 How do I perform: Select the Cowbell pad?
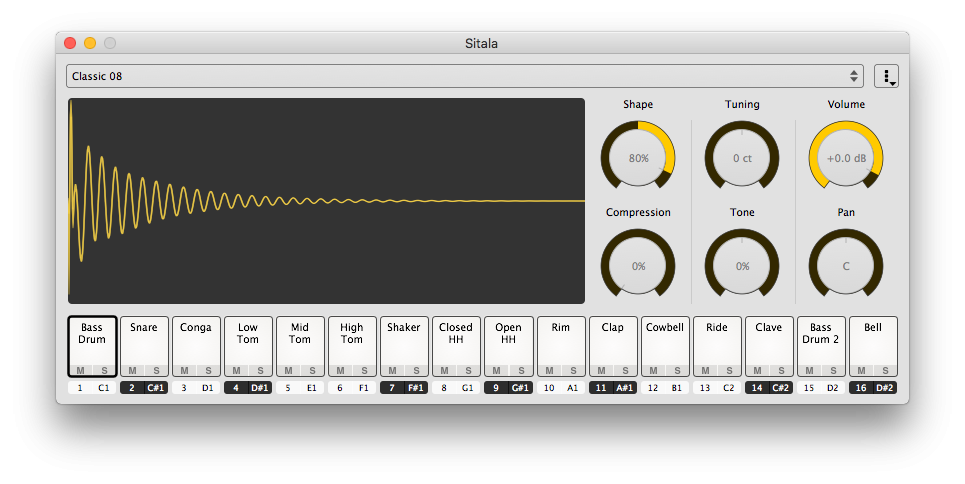(x=665, y=346)
